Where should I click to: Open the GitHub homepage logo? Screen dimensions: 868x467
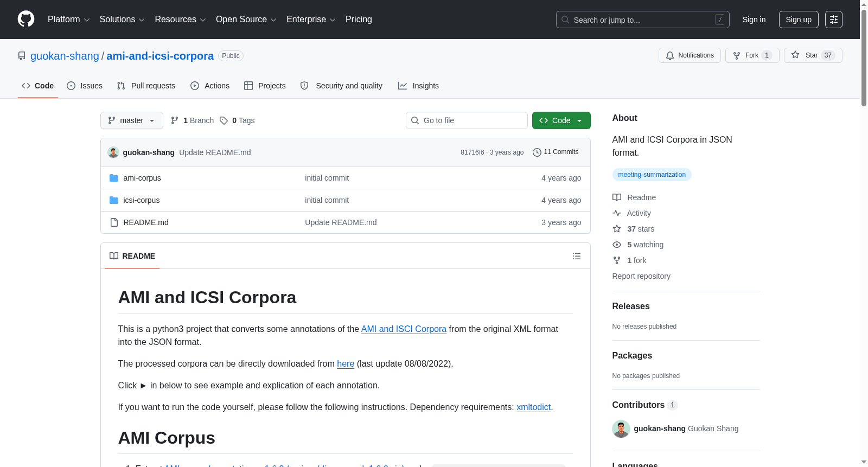click(x=26, y=19)
